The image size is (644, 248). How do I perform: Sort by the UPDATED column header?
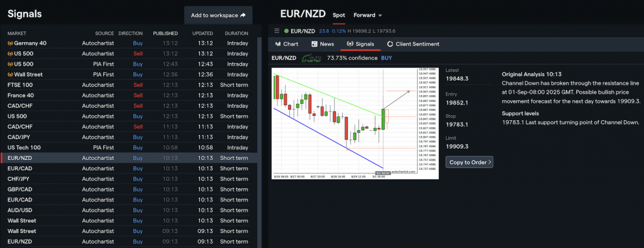[203, 33]
